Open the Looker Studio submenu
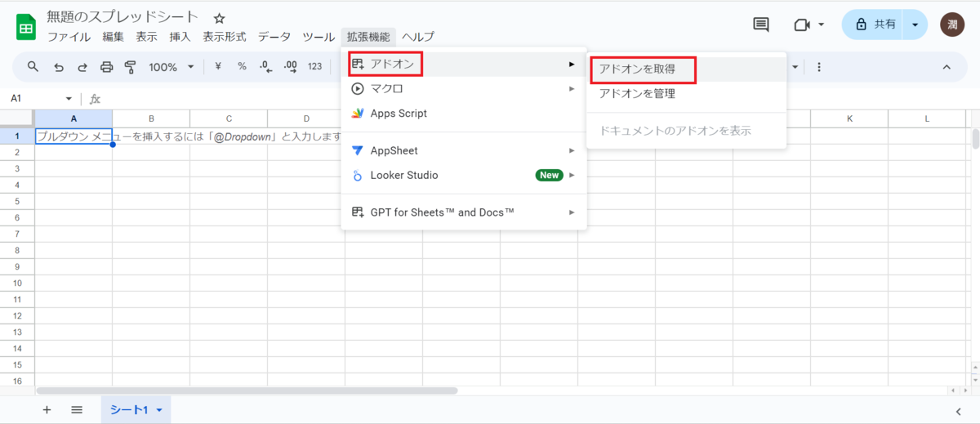The height and width of the screenshot is (424, 980). tap(464, 175)
